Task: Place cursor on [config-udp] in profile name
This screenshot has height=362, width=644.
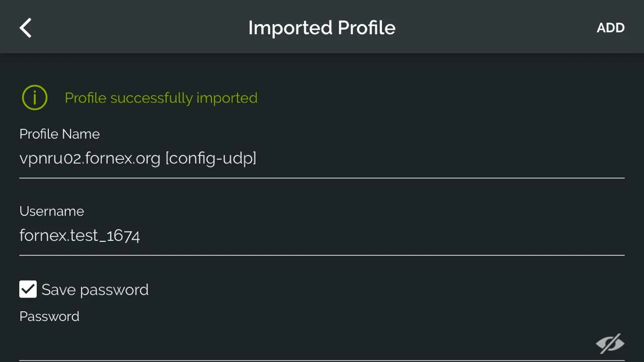Action: (211, 159)
